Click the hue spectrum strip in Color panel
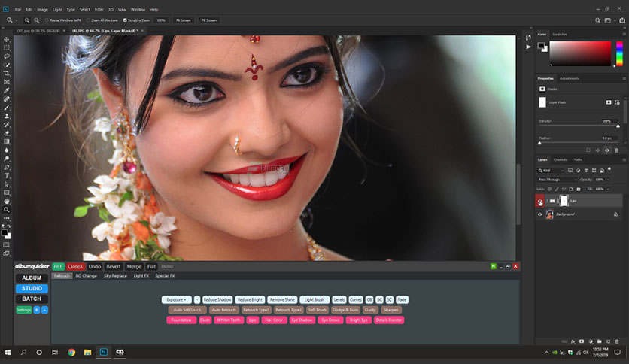This screenshot has width=629, height=364. click(x=619, y=53)
